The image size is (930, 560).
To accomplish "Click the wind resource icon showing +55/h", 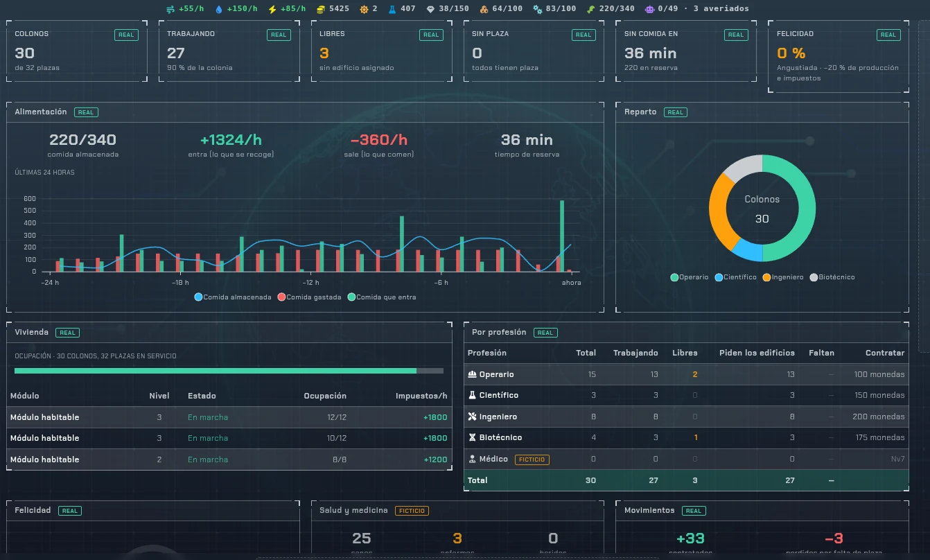I will (x=170, y=9).
